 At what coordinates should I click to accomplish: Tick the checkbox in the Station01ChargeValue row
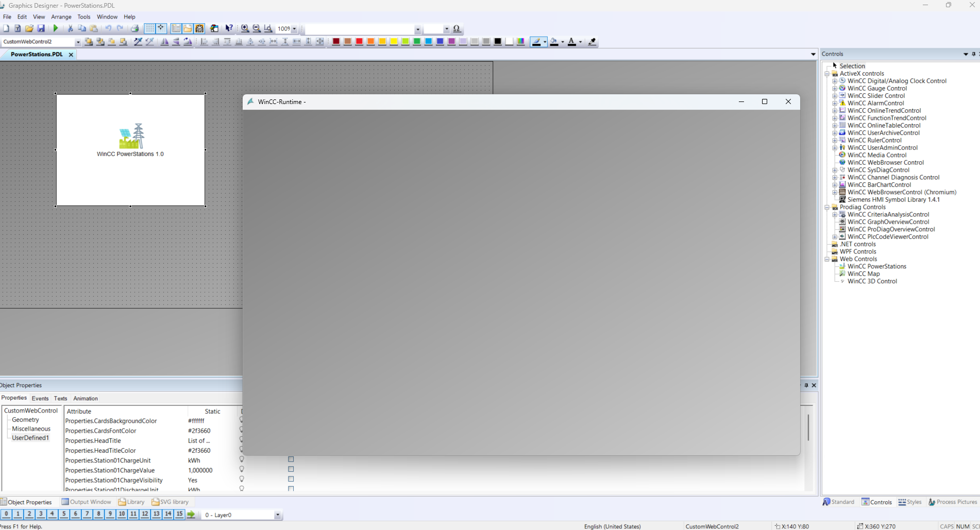(291, 469)
